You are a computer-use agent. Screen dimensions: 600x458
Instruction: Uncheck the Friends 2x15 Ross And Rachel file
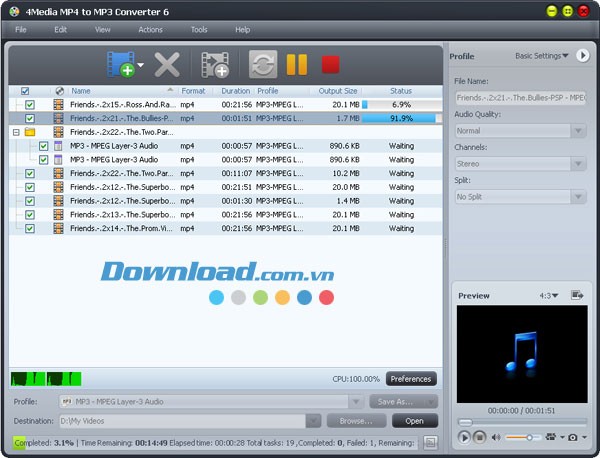pyautogui.click(x=30, y=104)
